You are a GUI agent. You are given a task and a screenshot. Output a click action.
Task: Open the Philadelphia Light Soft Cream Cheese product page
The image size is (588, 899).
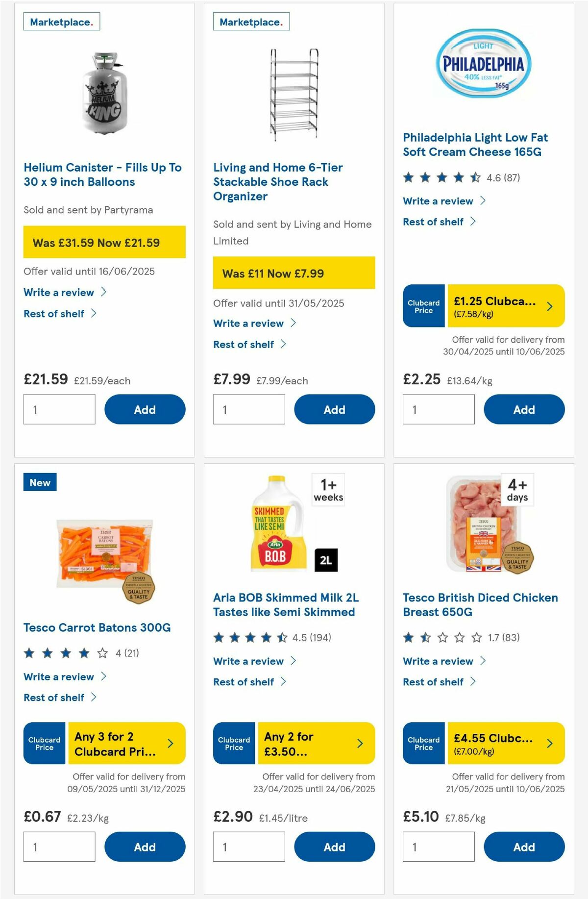pyautogui.click(x=475, y=145)
